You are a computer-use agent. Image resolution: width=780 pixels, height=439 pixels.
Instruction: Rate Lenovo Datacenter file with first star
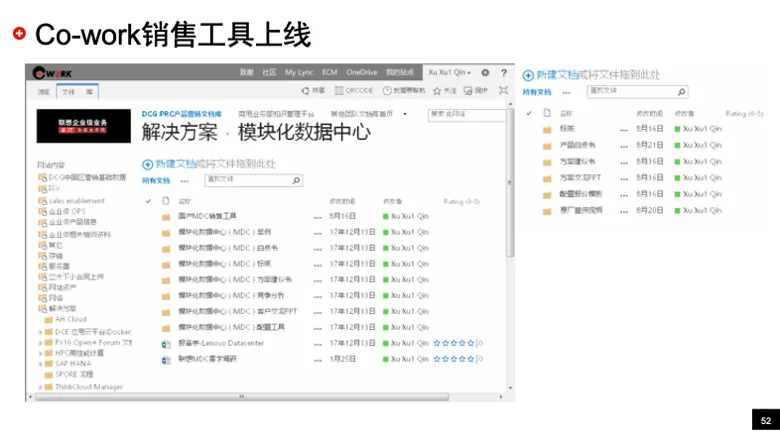pos(437,344)
